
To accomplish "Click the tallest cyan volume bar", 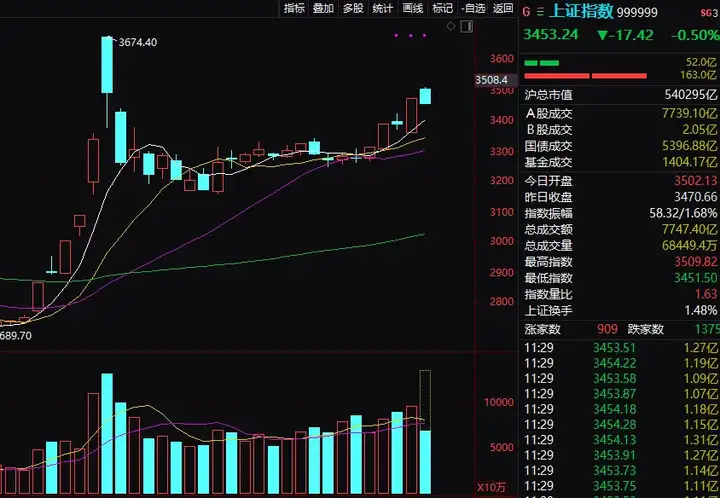I will point(107,434).
